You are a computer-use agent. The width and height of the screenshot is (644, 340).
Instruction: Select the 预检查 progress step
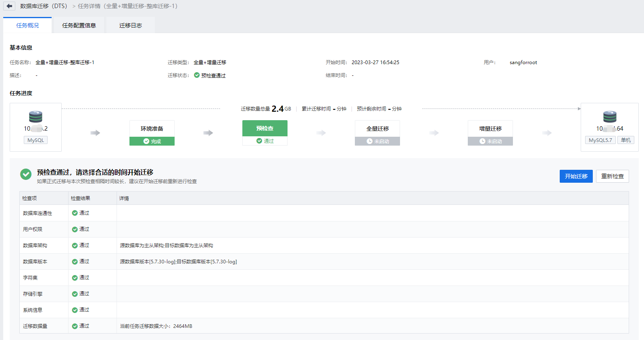click(x=265, y=128)
